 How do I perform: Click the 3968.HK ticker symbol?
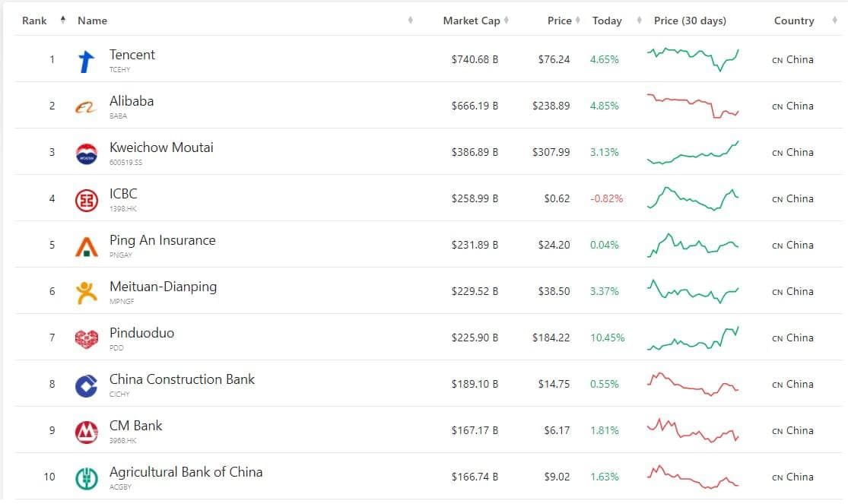122,441
